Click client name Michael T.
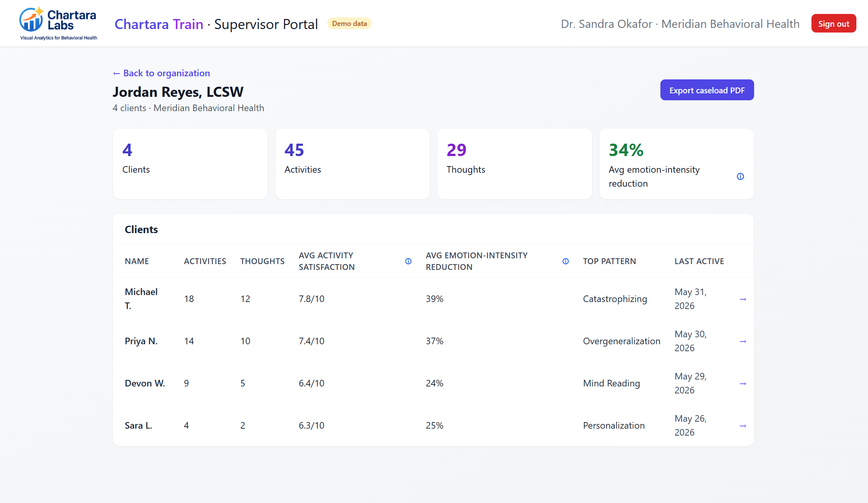 [141, 299]
